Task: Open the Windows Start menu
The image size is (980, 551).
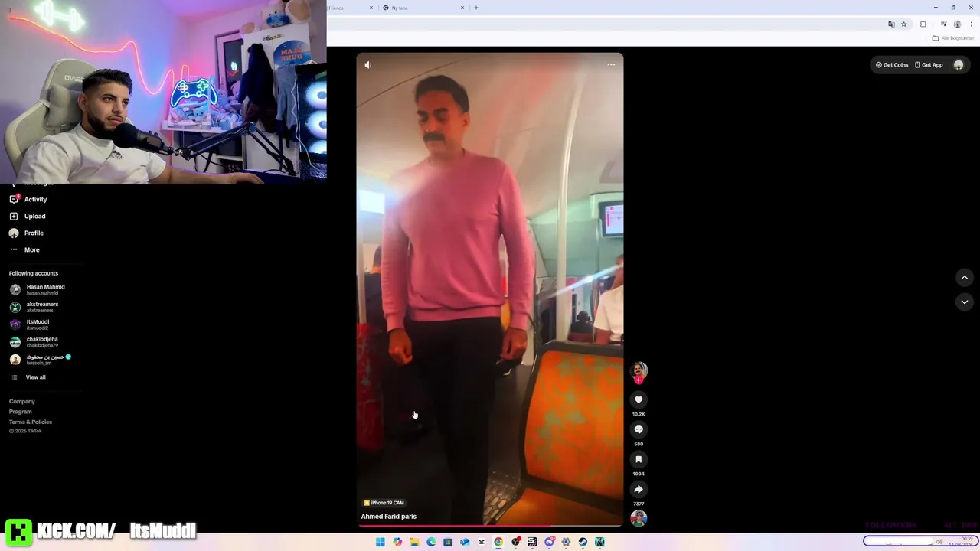Action: point(381,542)
